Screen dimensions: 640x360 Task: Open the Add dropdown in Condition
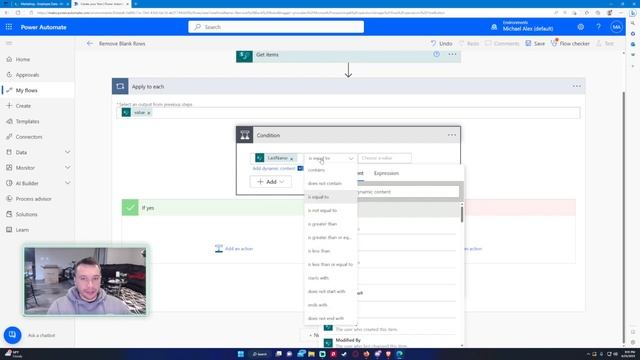click(271, 182)
